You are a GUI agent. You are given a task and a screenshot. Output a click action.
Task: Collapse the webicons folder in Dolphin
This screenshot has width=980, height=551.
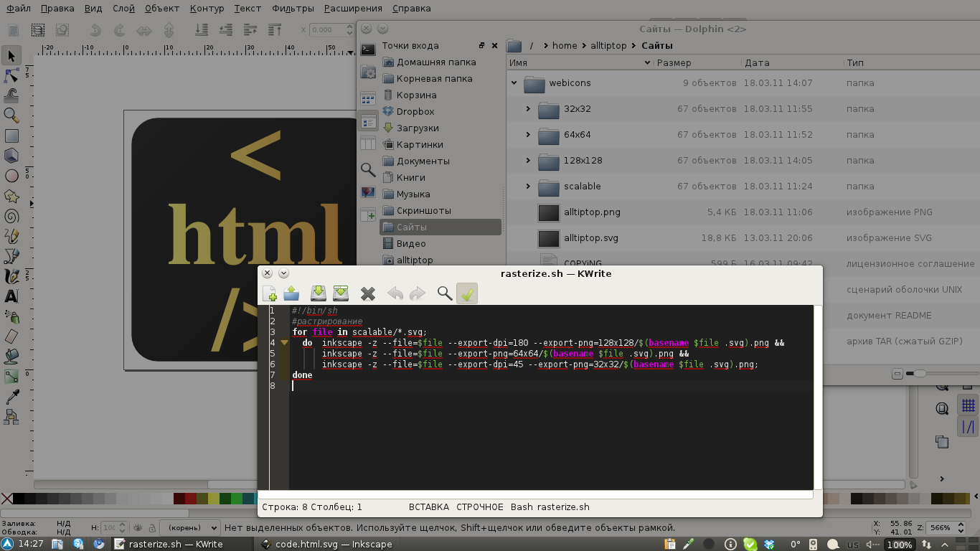[x=514, y=83]
